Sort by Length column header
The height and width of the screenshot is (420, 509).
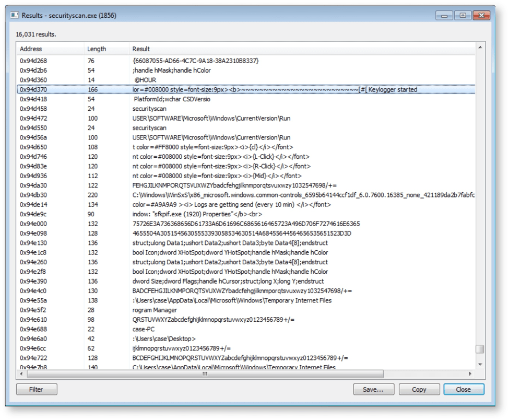(x=106, y=49)
